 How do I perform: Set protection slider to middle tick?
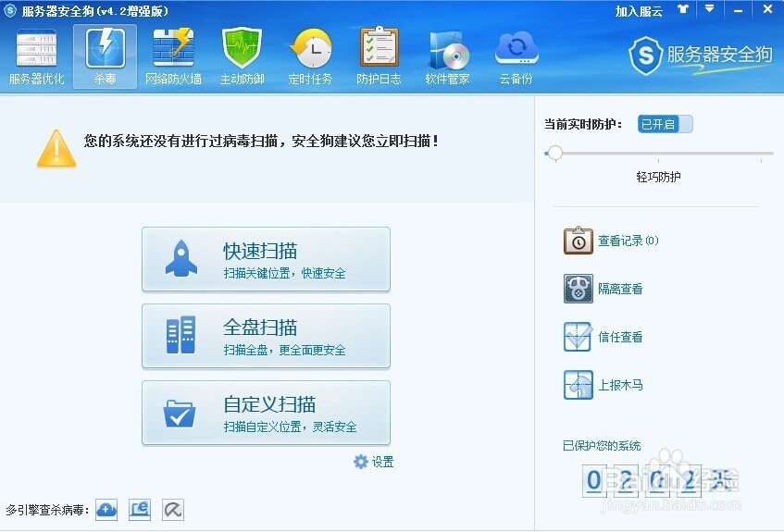658,154
